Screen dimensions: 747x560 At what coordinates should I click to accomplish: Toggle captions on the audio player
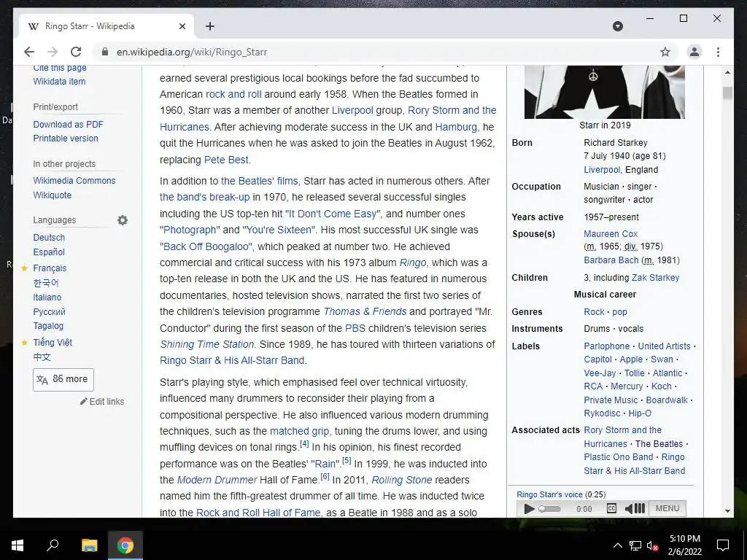(x=612, y=508)
